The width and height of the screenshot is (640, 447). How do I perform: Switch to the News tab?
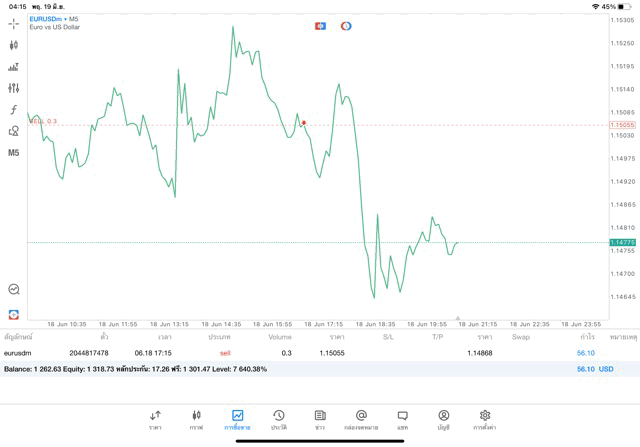coord(320,419)
